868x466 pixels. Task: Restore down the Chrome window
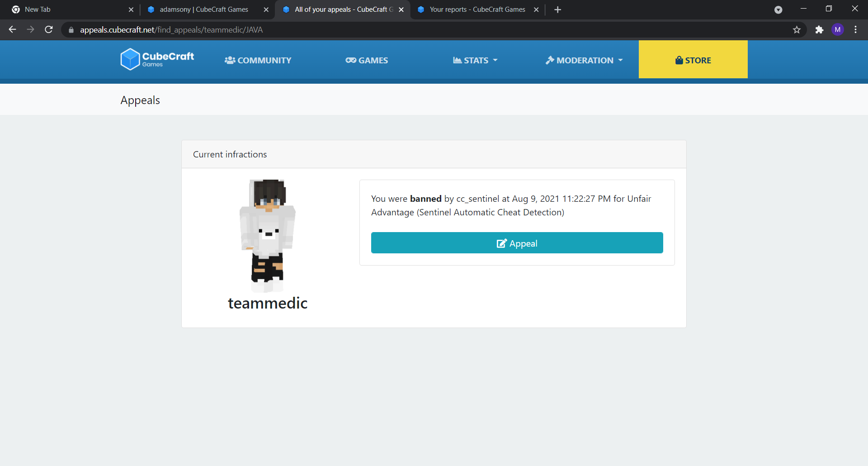tap(829, 9)
